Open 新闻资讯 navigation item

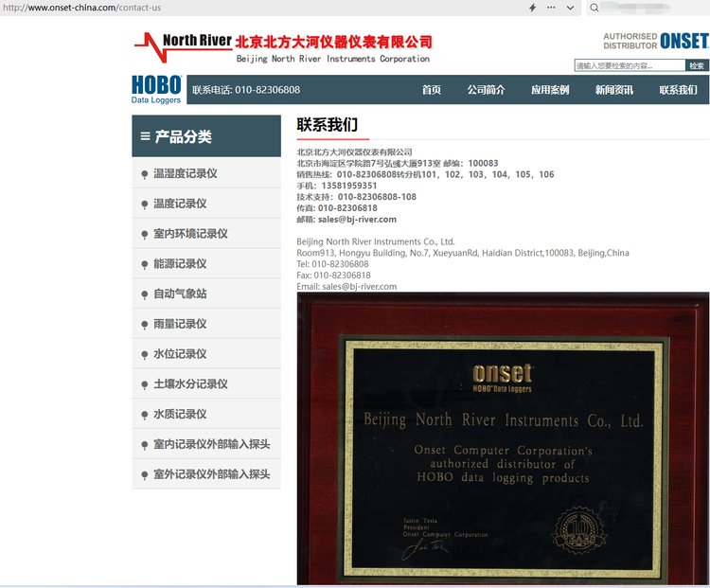pos(613,90)
